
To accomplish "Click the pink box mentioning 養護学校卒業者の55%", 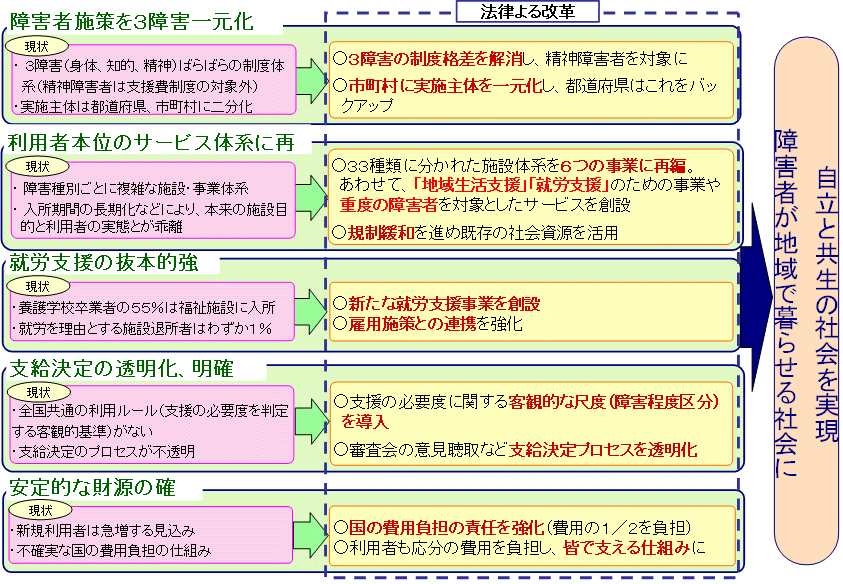I will (151, 308).
